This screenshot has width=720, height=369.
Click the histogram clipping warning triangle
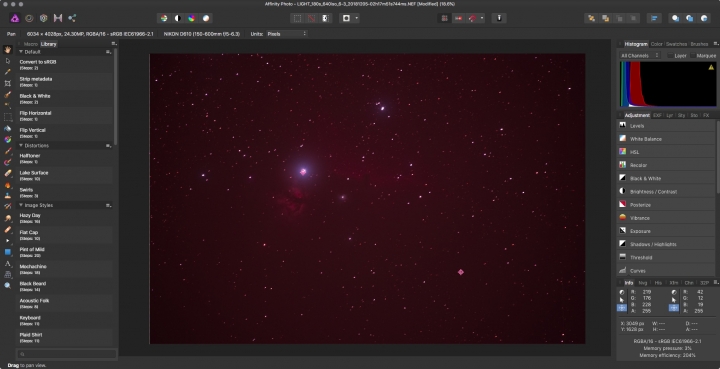click(x=711, y=67)
